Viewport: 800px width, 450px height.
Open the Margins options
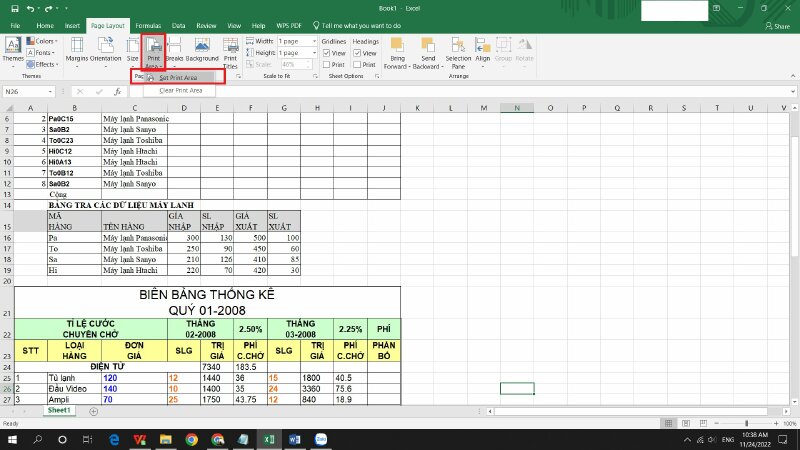(x=77, y=51)
